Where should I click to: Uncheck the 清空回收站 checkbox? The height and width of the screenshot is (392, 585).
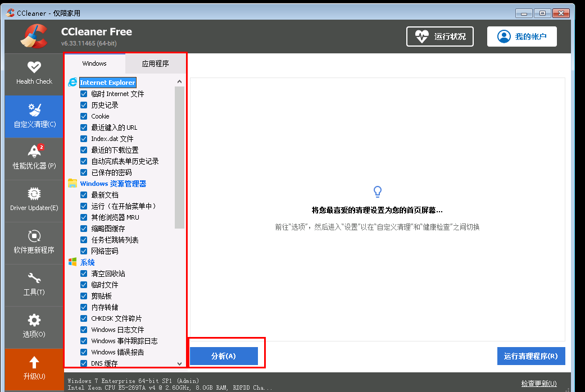(x=84, y=274)
